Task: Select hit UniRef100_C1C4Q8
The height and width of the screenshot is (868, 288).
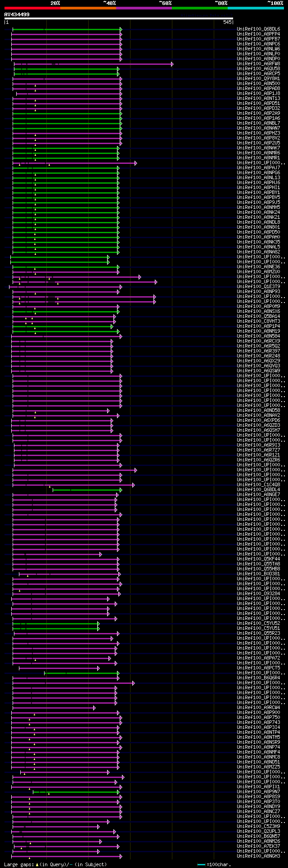Action: tap(258, 484)
